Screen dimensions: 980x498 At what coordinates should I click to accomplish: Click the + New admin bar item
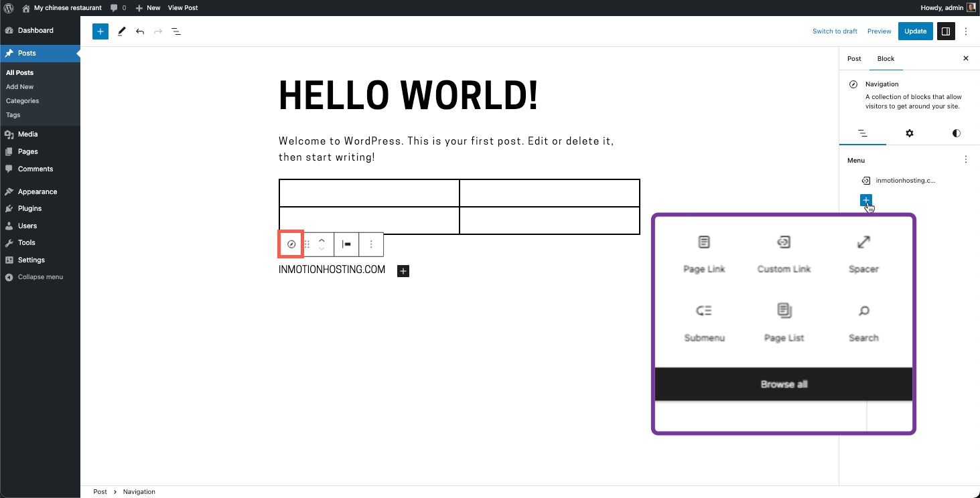148,8
